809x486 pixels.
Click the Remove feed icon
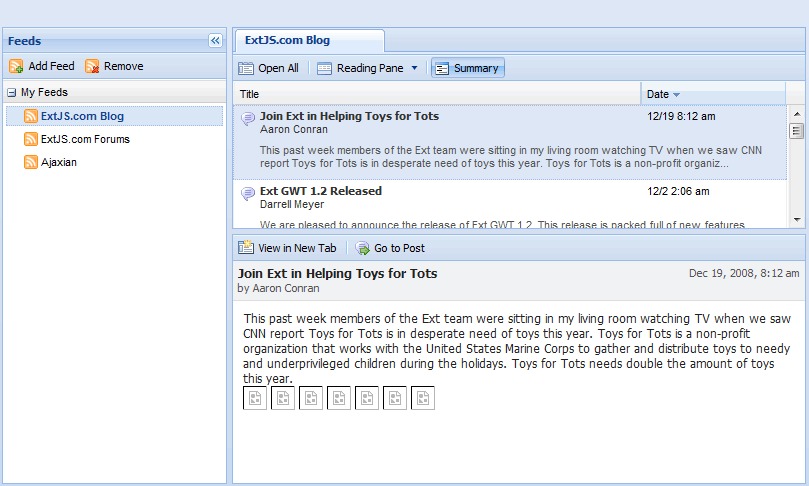[x=92, y=66]
